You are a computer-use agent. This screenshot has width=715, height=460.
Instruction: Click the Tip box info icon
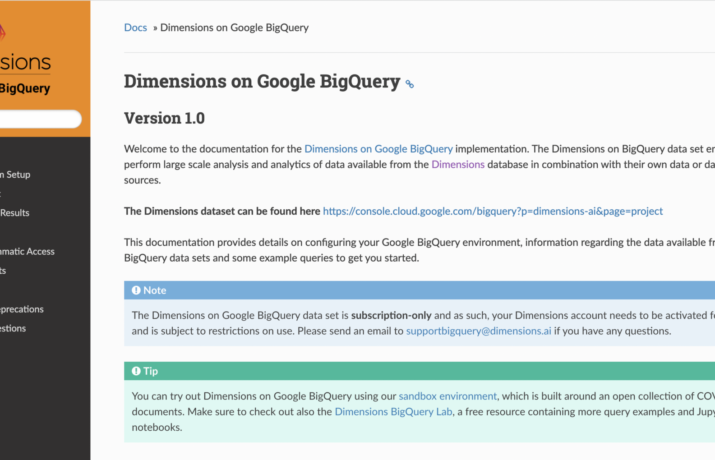(x=134, y=371)
